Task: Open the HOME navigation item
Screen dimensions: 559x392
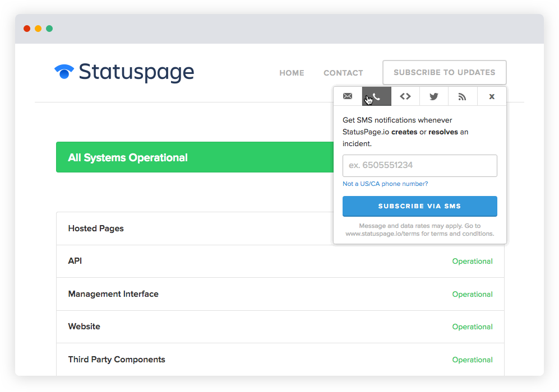Action: (292, 73)
